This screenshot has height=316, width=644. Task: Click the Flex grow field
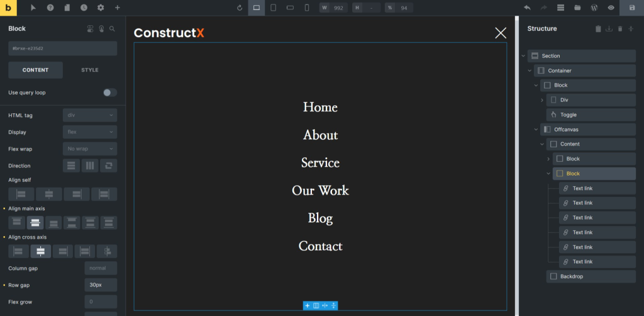pos(101,302)
